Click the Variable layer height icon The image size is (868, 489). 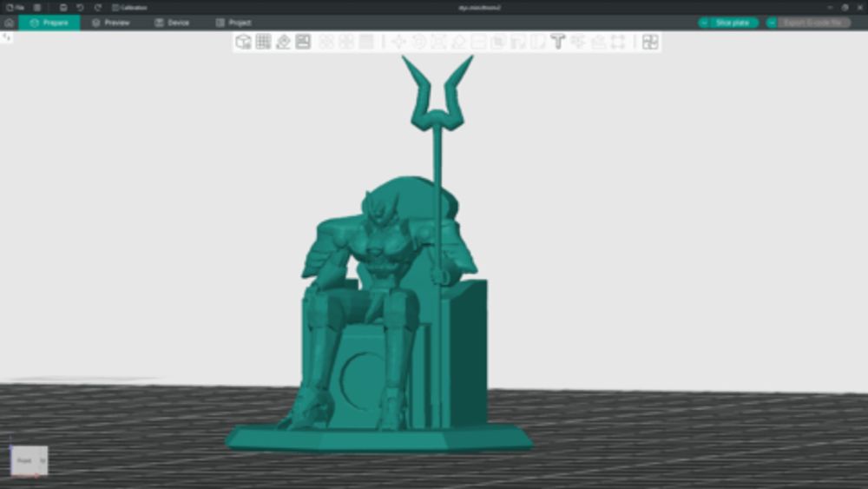[x=366, y=42]
